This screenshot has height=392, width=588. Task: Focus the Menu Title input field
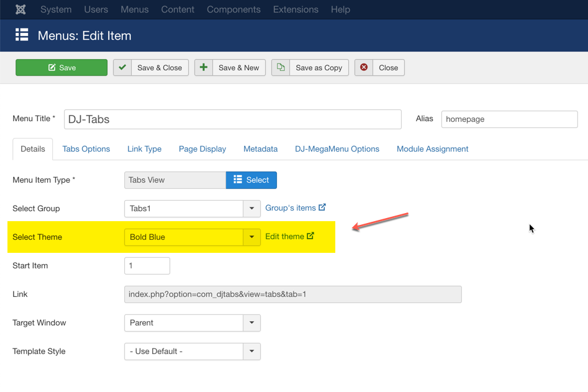(232, 119)
